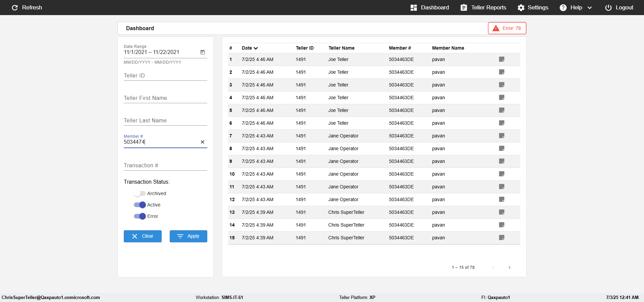This screenshot has height=302, width=644.
Task: Click the Clear filters button
Action: pos(143,236)
